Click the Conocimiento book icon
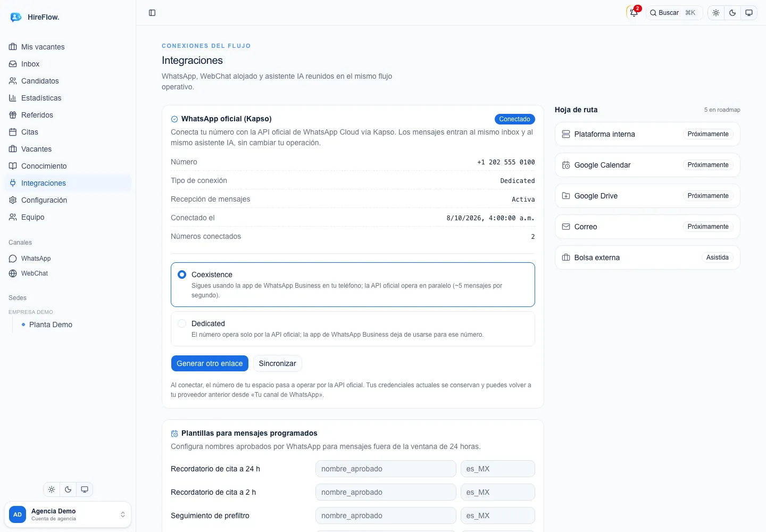The image size is (766, 532). coord(13,166)
